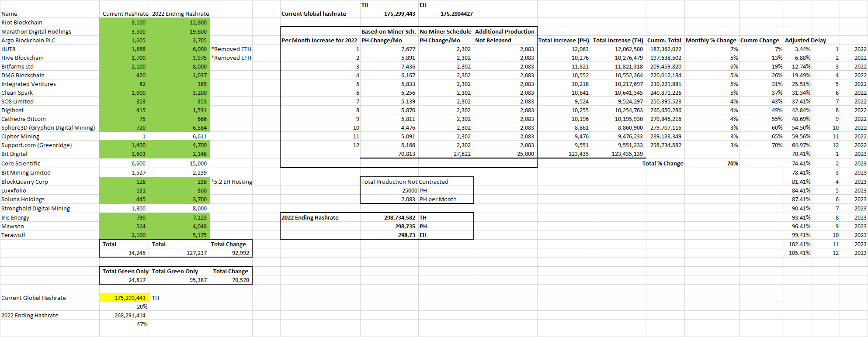
Task: Select the total current hashrate 34,245
Action: point(137,253)
